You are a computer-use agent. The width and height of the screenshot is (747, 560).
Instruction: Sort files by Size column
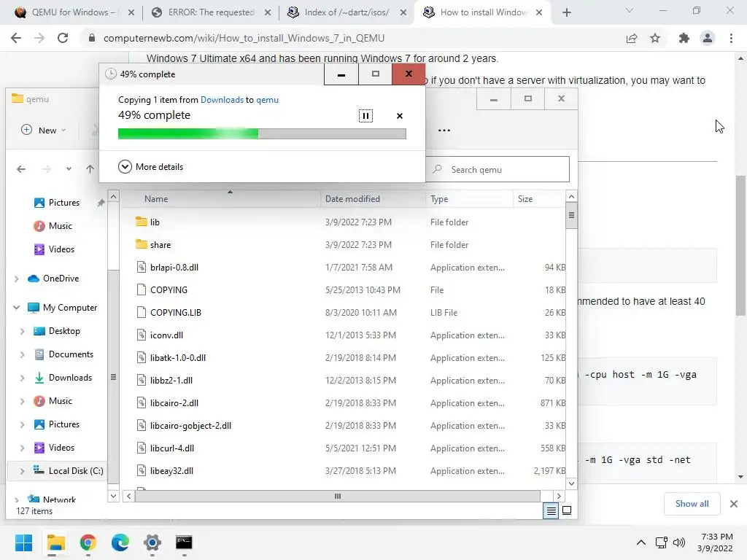pyautogui.click(x=539, y=199)
